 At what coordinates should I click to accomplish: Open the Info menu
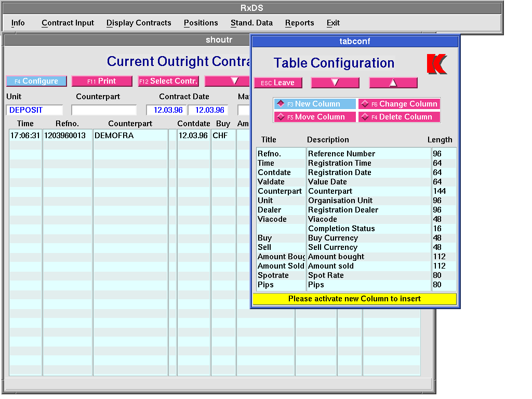pos(18,23)
